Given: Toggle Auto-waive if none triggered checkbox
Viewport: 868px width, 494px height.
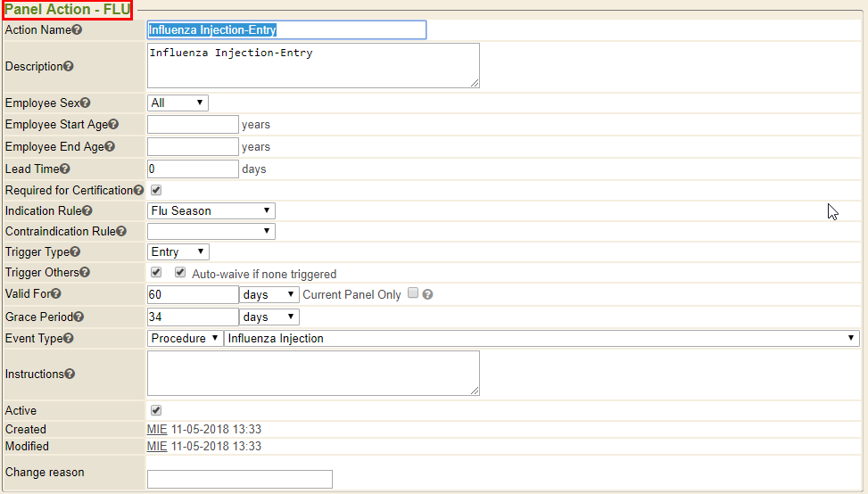Looking at the screenshot, I should point(180,273).
